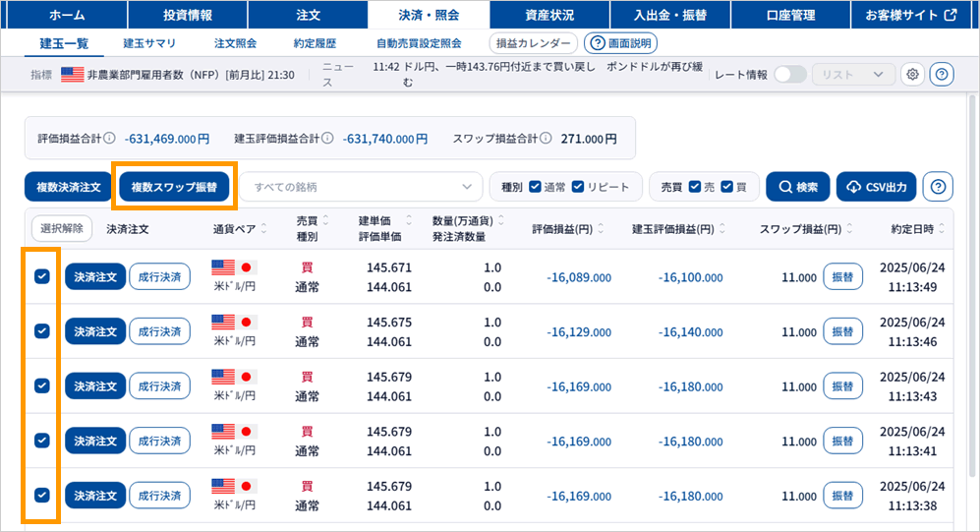980x532 pixels.
Task: Open 口座管理 tab
Action: (x=790, y=15)
